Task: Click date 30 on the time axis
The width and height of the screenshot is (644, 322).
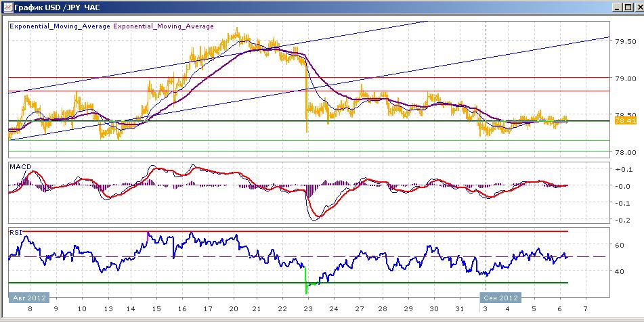Action: (x=434, y=309)
